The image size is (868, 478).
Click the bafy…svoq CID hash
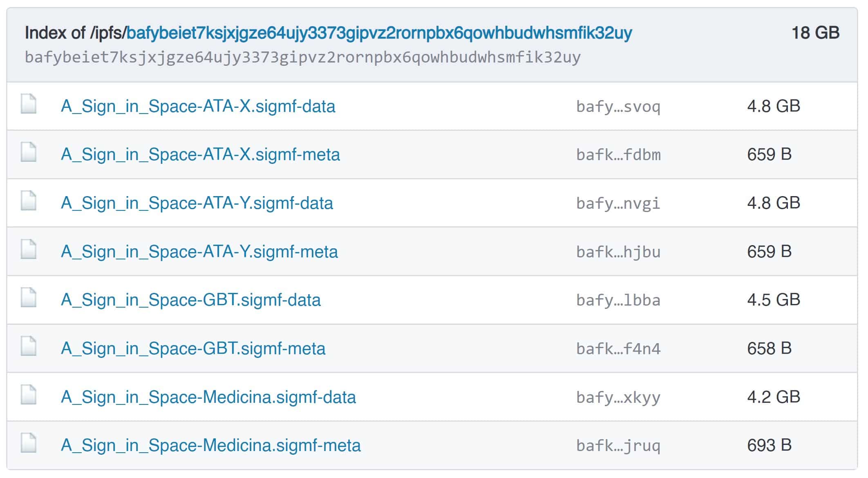618,107
